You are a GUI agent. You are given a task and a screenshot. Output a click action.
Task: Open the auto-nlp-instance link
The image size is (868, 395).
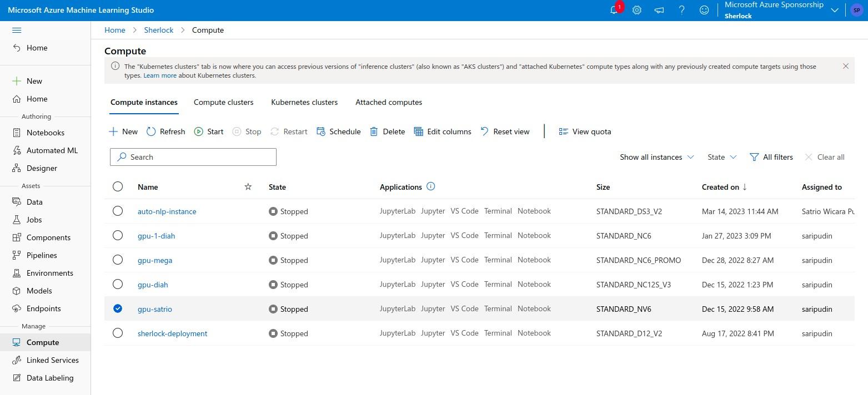(x=167, y=211)
